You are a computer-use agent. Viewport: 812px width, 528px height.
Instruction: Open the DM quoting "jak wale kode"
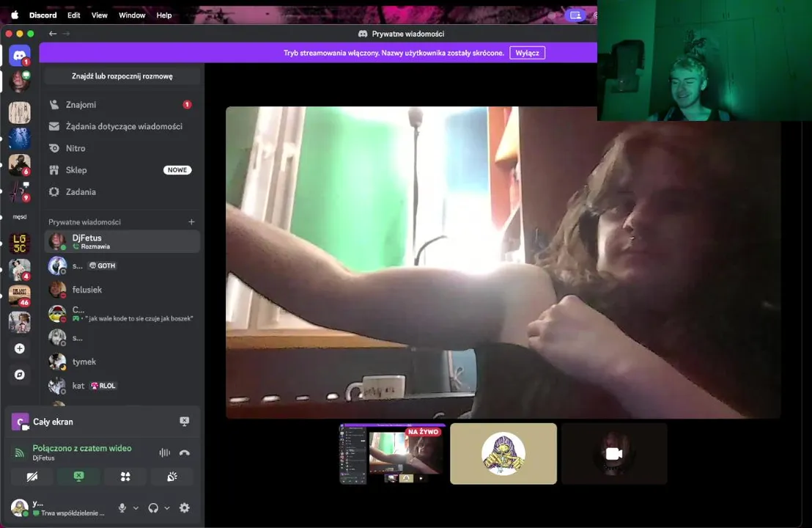point(122,313)
